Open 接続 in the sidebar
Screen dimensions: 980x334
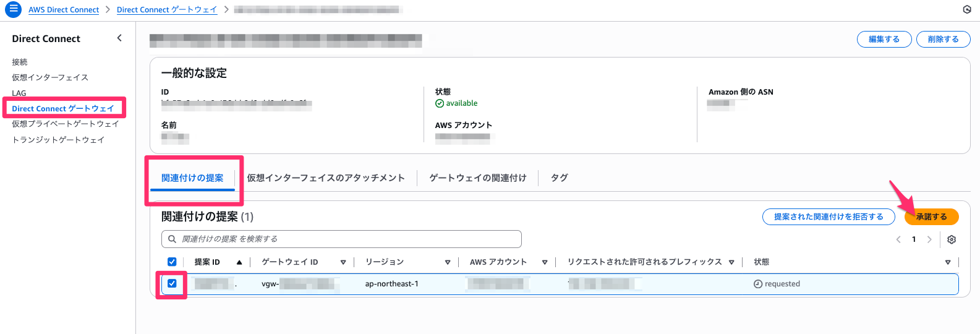click(20, 62)
